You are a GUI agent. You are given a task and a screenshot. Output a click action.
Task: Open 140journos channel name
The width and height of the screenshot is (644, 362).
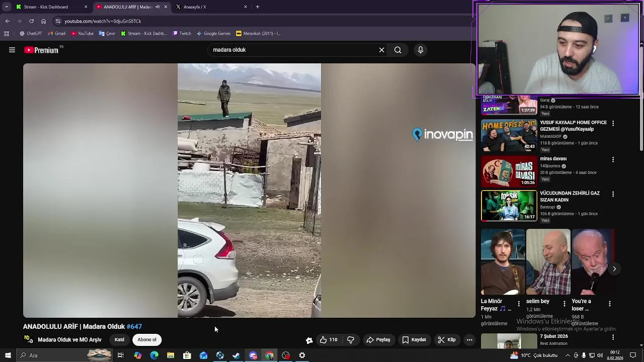coord(550,166)
